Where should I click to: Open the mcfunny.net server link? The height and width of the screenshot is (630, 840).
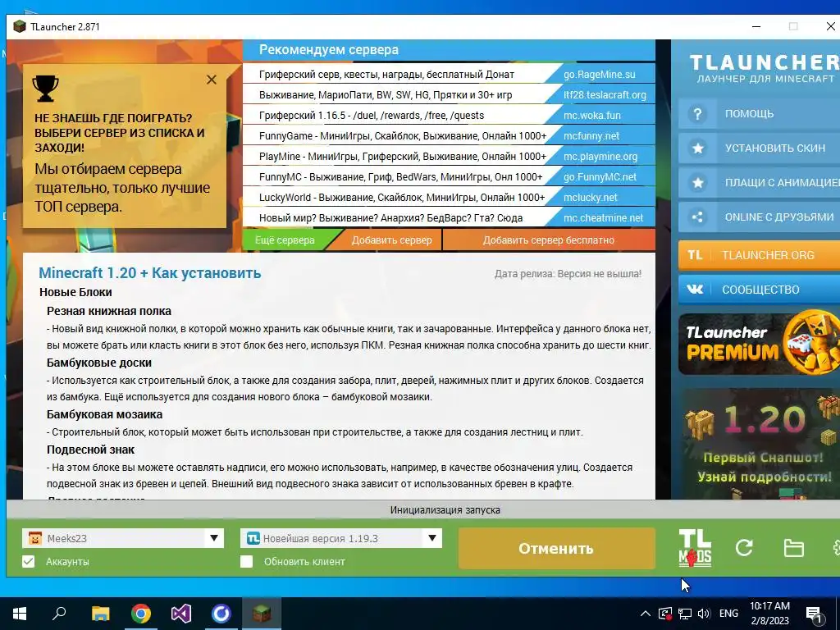(591, 136)
